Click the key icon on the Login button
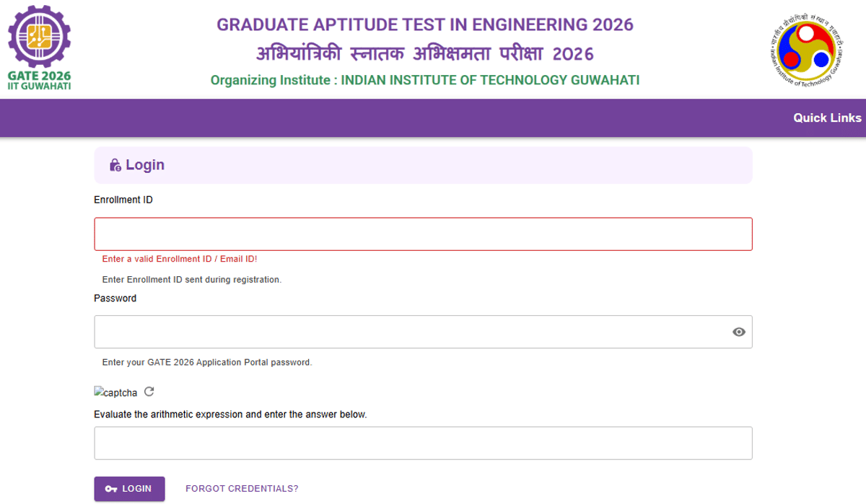The height and width of the screenshot is (504, 866). pos(110,489)
